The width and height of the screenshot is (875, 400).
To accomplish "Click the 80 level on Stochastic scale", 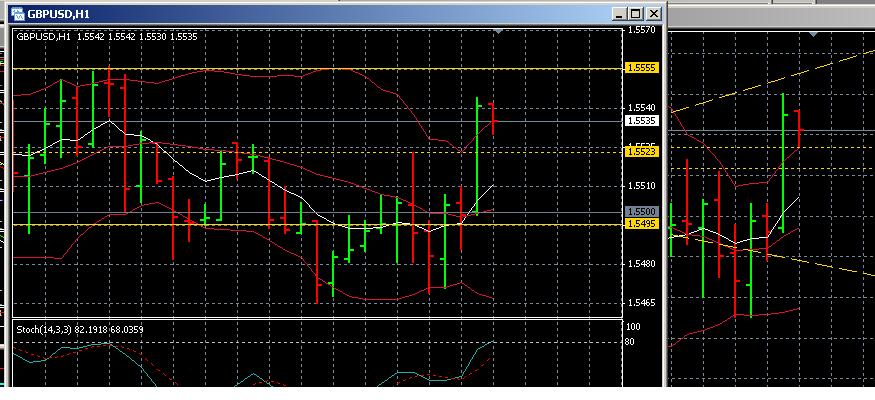I will [630, 342].
